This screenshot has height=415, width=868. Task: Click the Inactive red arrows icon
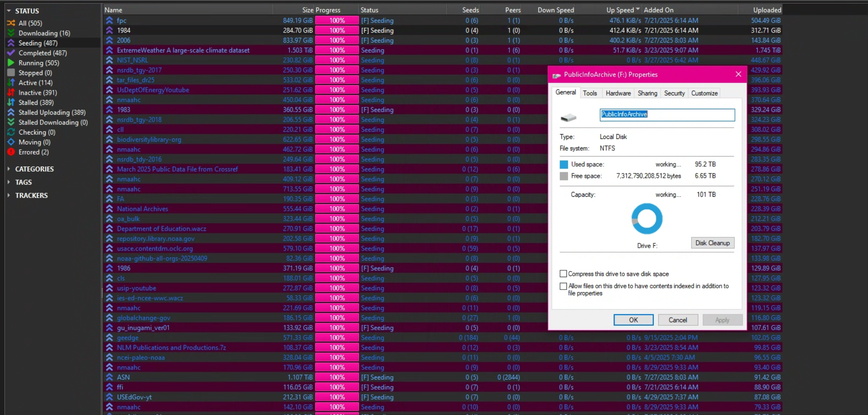click(x=11, y=93)
